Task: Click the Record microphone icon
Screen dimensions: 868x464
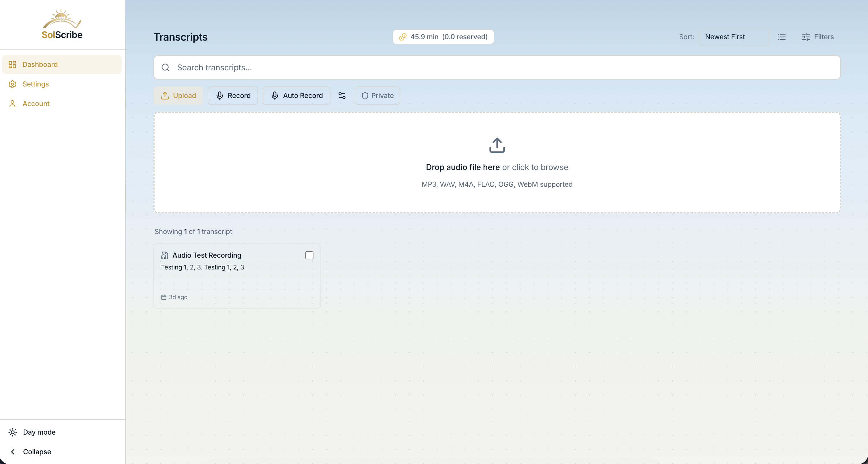Action: click(x=220, y=96)
